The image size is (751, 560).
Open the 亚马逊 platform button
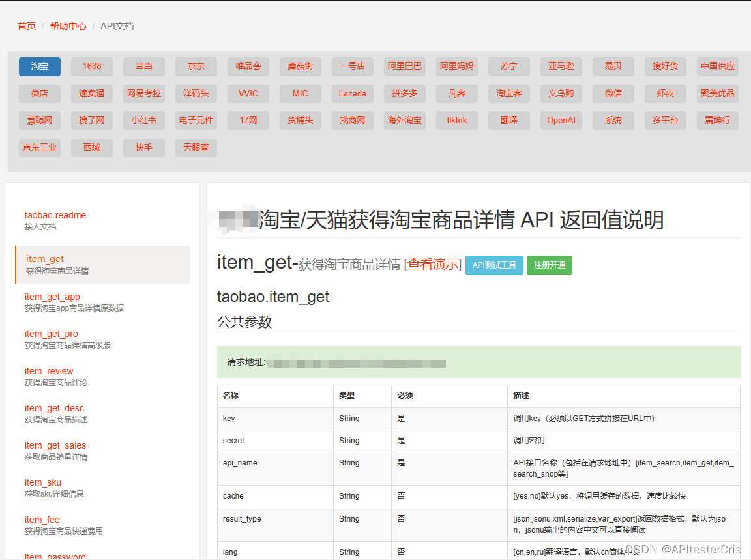[x=561, y=66]
